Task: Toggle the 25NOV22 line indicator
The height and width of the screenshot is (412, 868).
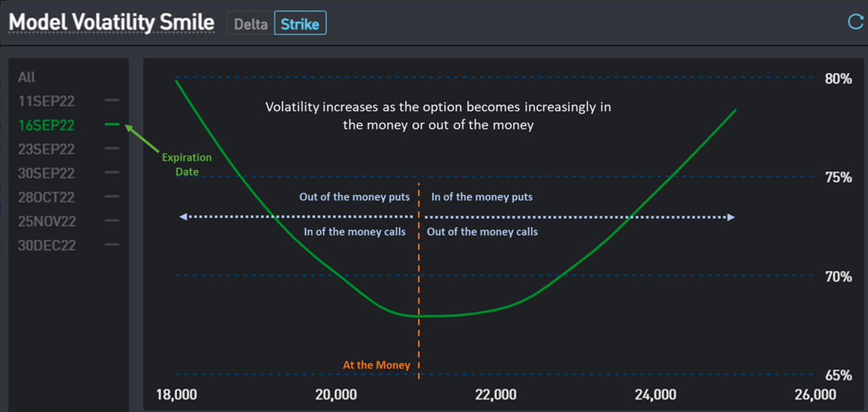Action: 112,221
